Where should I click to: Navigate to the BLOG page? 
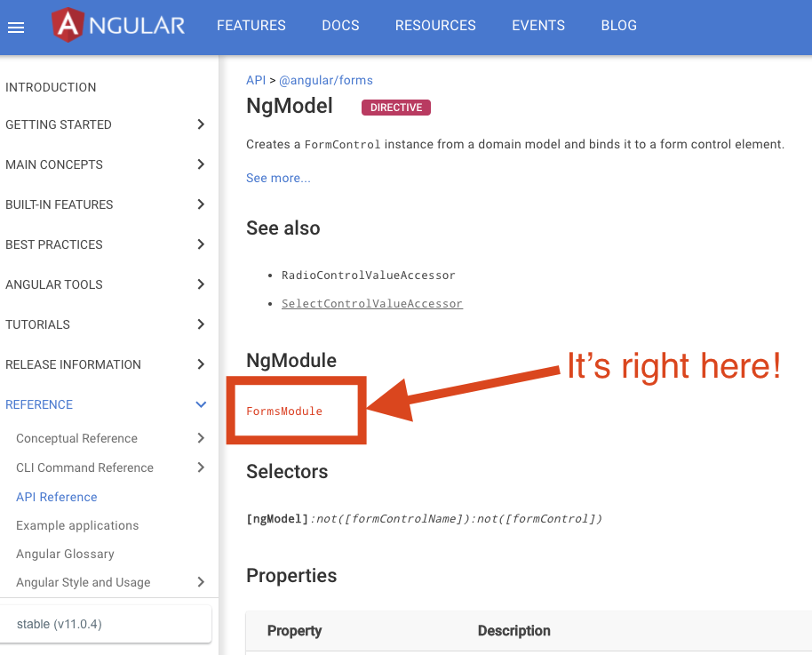coord(618,26)
